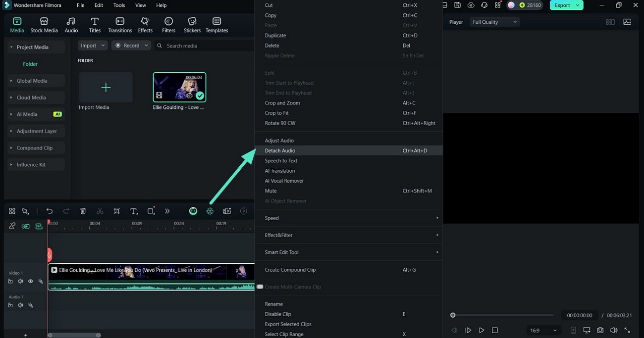Mute the Video 1 track
Viewport: 644px width, 338px height.
coord(20,281)
